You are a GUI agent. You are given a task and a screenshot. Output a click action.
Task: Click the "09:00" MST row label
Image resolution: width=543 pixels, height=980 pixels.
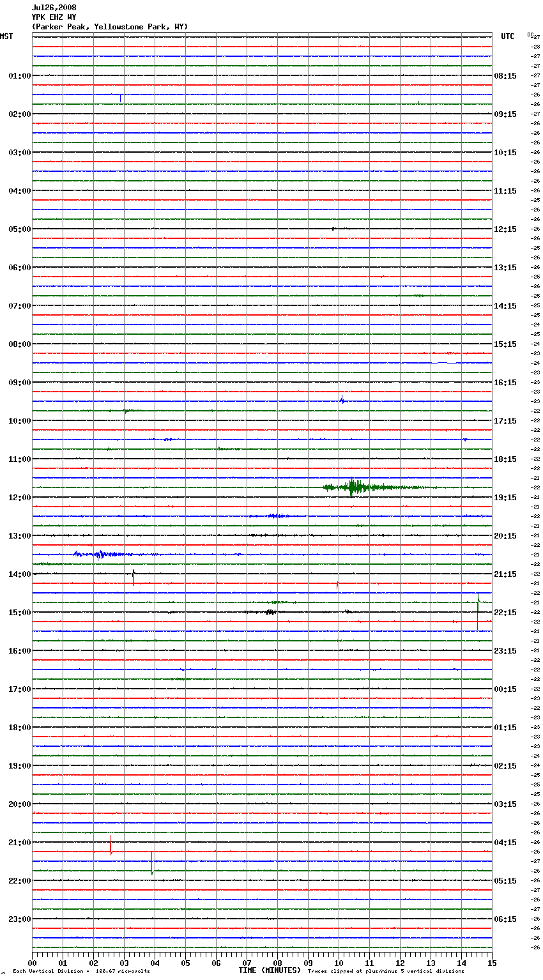[x=20, y=383]
